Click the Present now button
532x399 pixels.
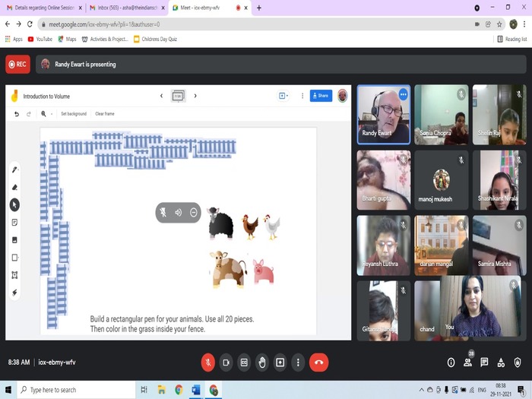pyautogui.click(x=280, y=363)
